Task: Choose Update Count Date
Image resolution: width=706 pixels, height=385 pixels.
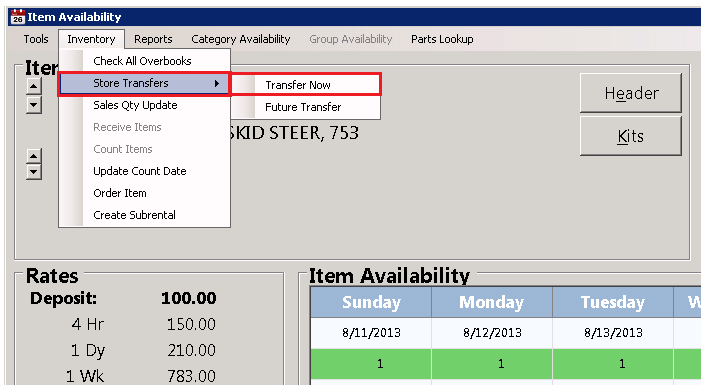Action: (145, 171)
